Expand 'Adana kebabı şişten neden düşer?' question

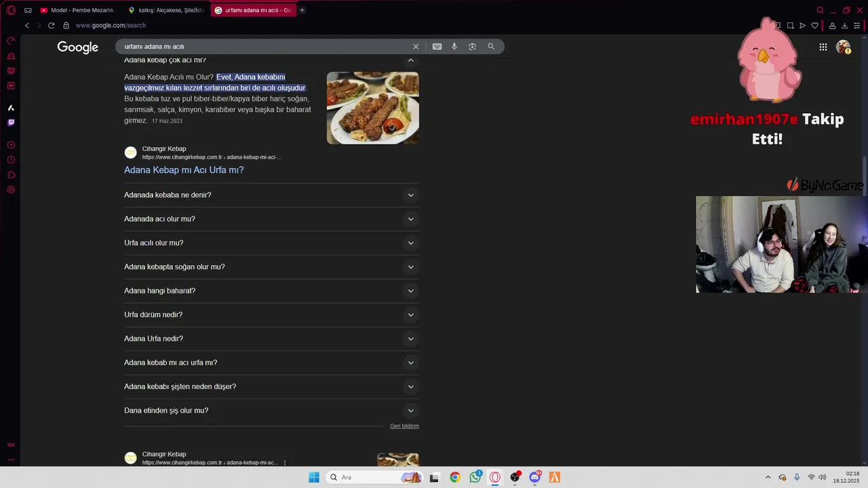pyautogui.click(x=271, y=386)
